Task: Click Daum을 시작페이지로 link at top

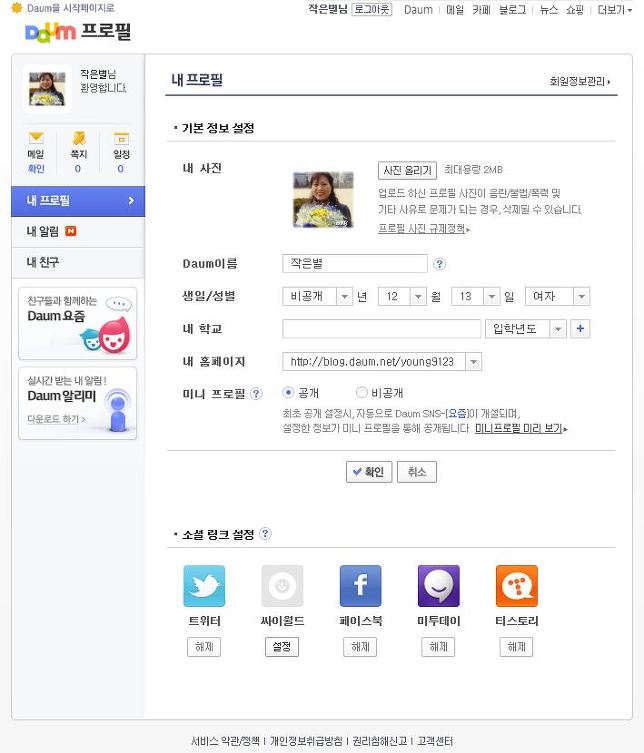Action: pos(71,8)
